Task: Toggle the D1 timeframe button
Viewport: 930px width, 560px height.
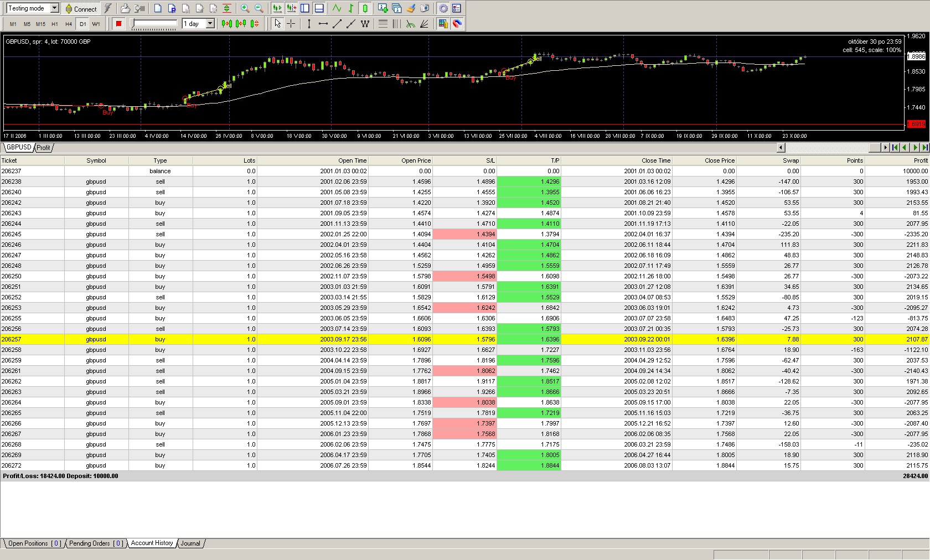Action: pyautogui.click(x=82, y=24)
